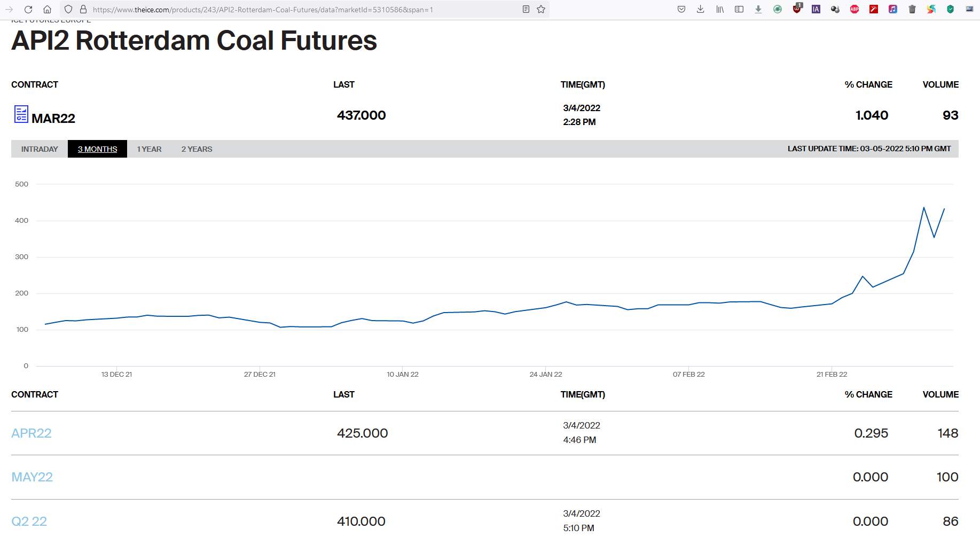Click the site security padlock icon

pos(83,10)
